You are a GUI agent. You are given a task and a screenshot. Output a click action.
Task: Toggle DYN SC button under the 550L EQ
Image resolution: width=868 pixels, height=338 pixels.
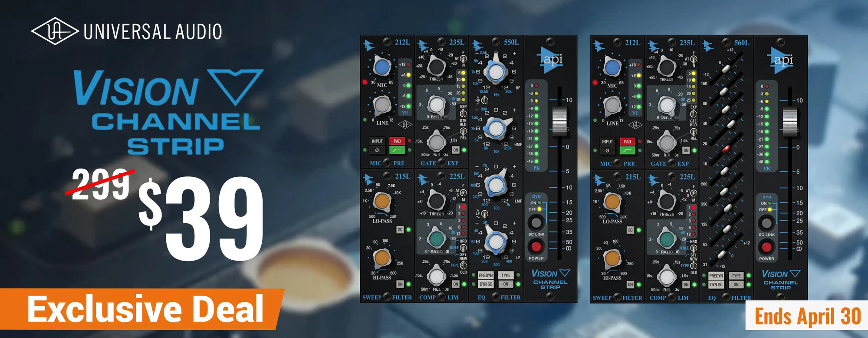pos(486,284)
